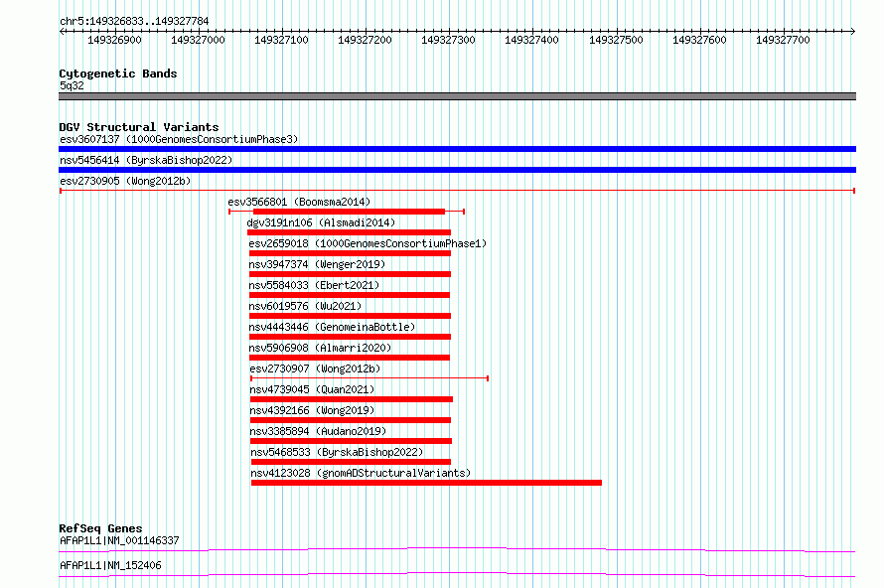Screen dimensions: 884x588
Task: Click the AFAP1L1 NM_001146337 magenta transcript line
Action: point(457,549)
